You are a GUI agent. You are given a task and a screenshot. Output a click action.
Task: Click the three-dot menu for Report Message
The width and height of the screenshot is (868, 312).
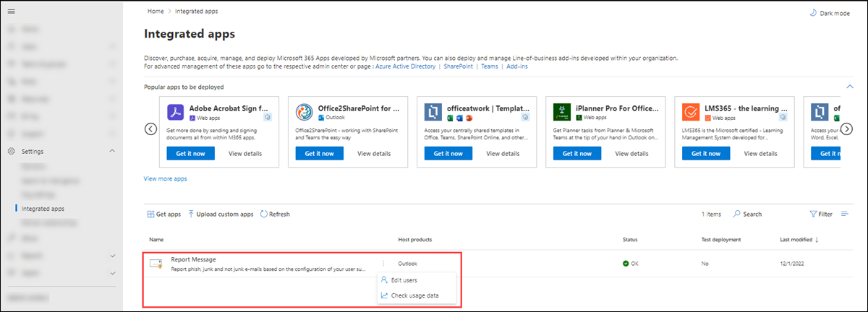click(x=383, y=264)
